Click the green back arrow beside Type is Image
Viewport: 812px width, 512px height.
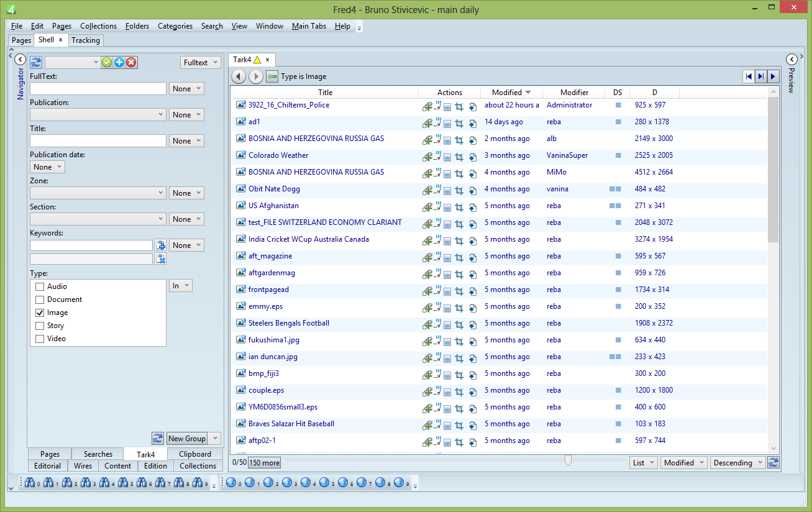(x=272, y=76)
